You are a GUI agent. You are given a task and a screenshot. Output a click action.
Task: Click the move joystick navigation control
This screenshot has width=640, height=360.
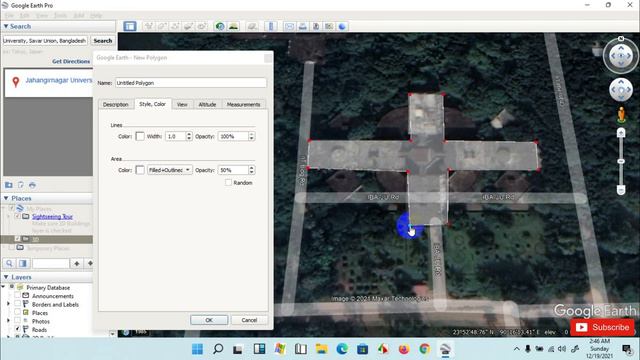[x=621, y=90]
